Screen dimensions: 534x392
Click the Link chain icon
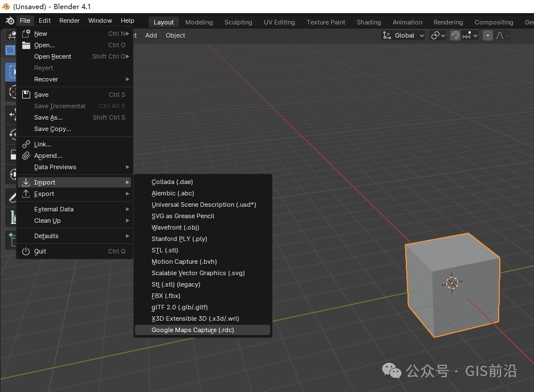(x=26, y=144)
